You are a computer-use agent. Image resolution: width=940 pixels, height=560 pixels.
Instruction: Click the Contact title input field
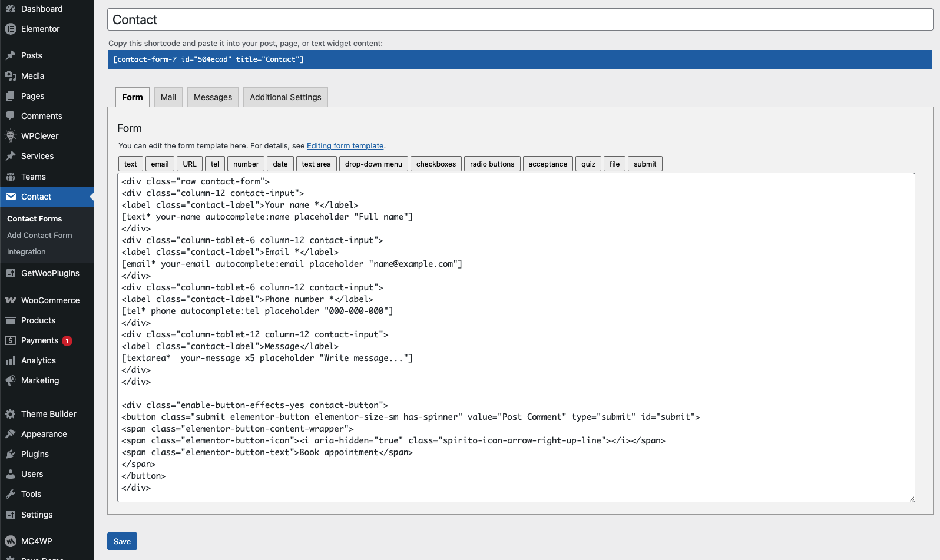point(519,20)
